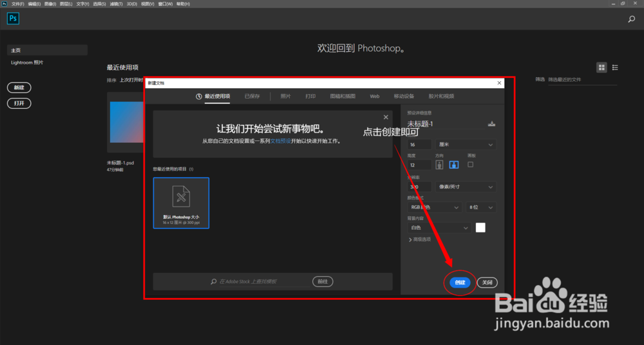Select the 最近使用项 tab in dialog

213,97
